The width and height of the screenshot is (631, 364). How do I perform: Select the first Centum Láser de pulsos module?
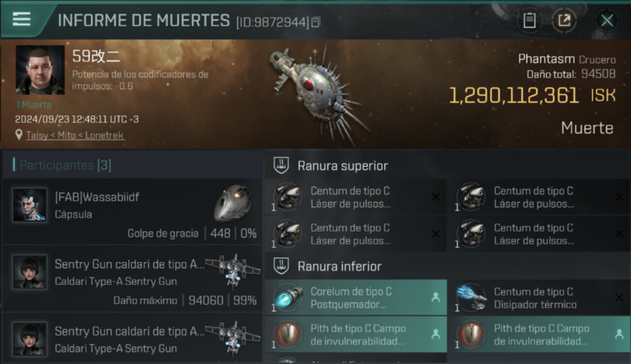356,198
